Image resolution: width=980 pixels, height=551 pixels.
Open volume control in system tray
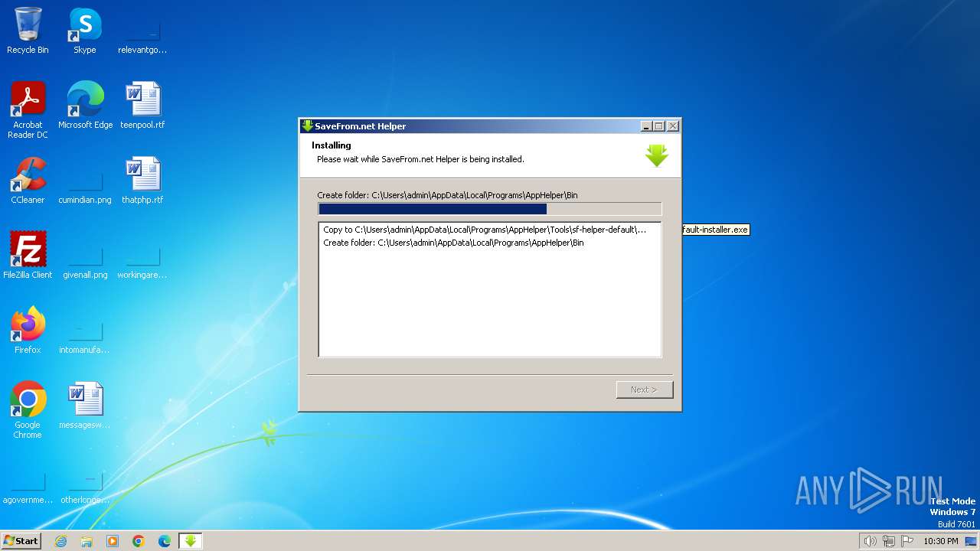coord(870,541)
